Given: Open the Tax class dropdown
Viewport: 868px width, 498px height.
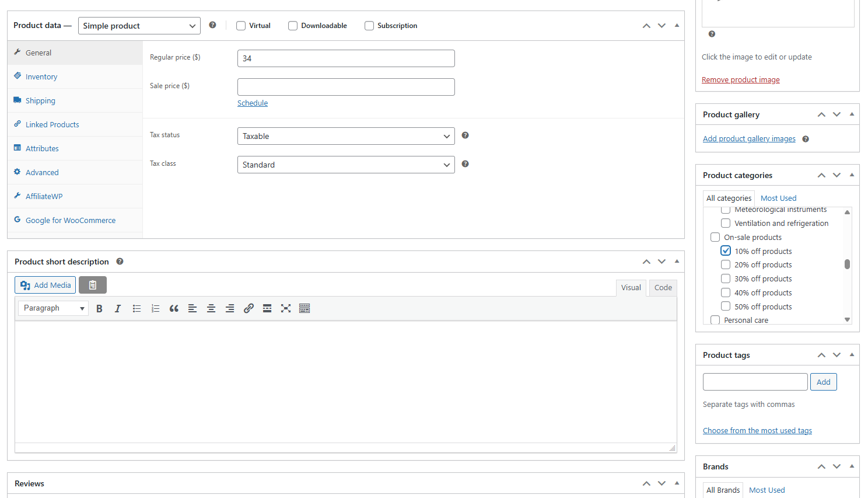Looking at the screenshot, I should click(345, 165).
